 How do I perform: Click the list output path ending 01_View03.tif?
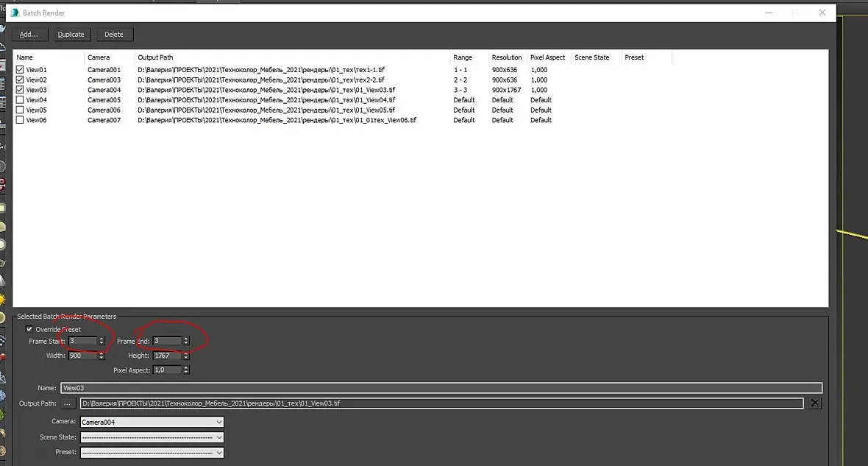coord(266,90)
